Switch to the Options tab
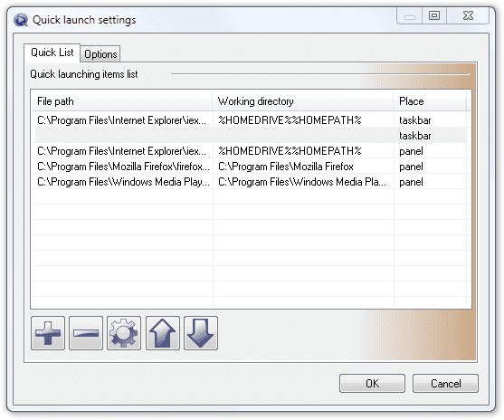The width and height of the screenshot is (504, 420). 100,54
